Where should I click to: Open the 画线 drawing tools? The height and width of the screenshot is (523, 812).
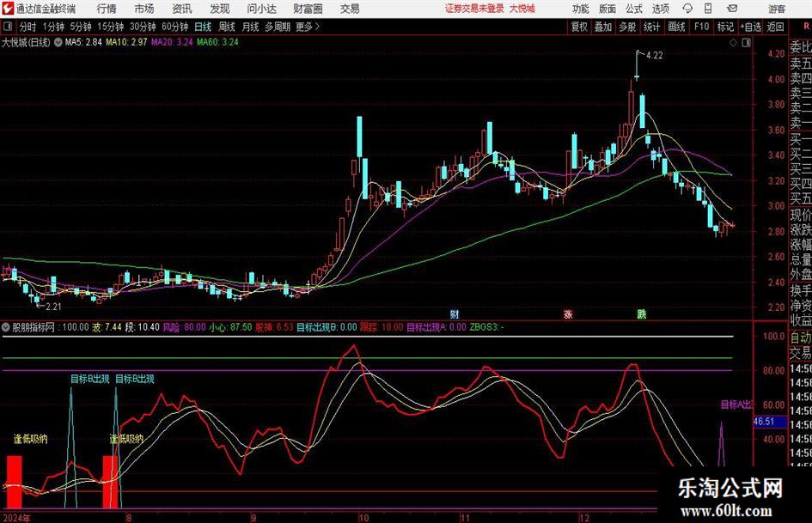(676, 27)
